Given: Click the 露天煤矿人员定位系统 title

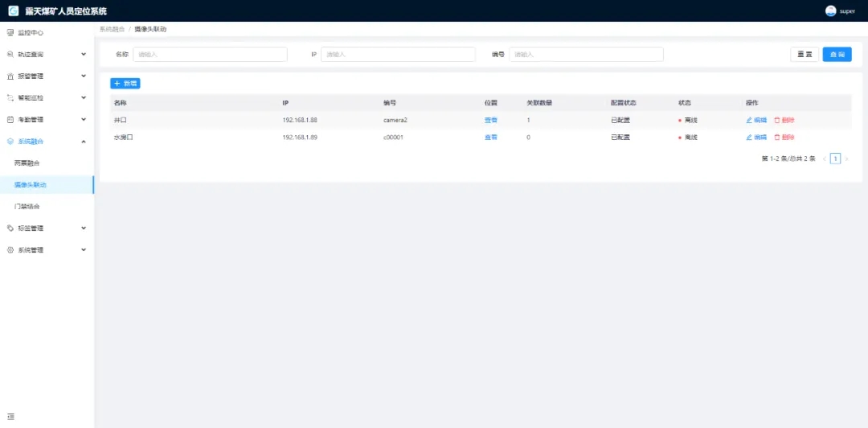Looking at the screenshot, I should 66,11.
